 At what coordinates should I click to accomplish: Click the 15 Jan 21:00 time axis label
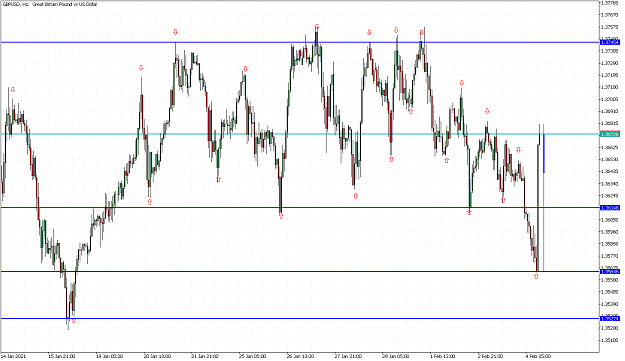point(61,356)
